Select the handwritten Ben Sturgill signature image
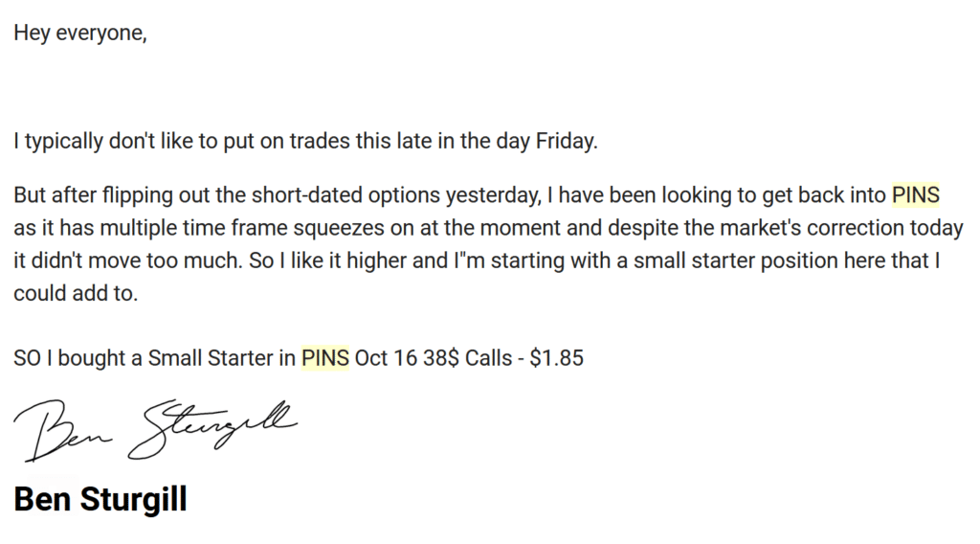980x544 pixels. [156, 430]
